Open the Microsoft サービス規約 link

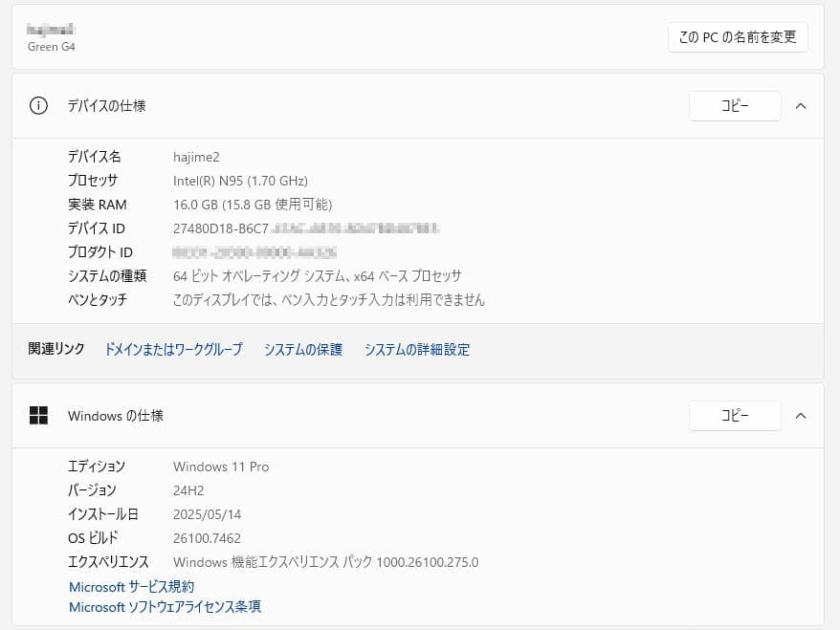[130, 587]
